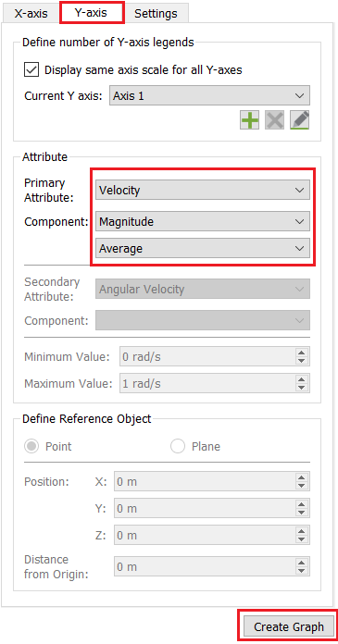The width and height of the screenshot is (338, 644).
Task: Decrease Maximum Value with down arrow
Action: (302, 388)
